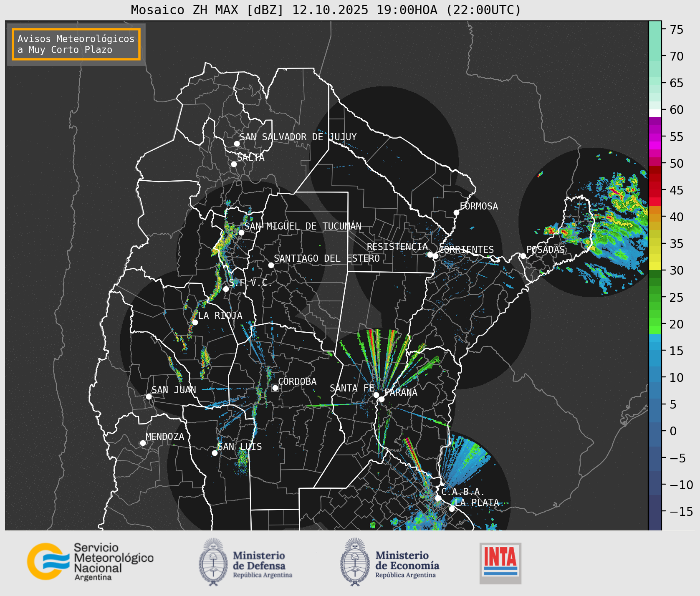Click the S.F.V.C. city marker
This screenshot has height=596, width=700.
pos(226,289)
